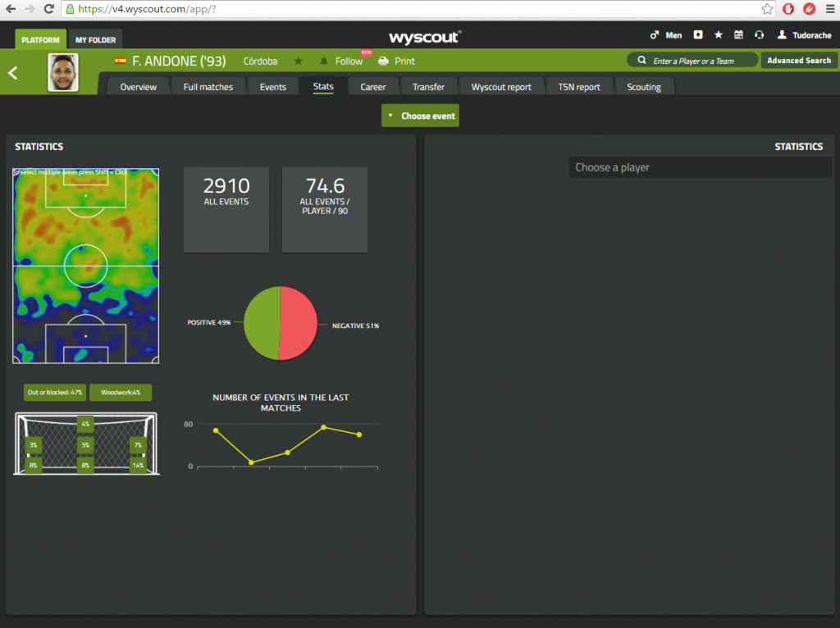Switch to the Career tab
The height and width of the screenshot is (628, 840).
[x=373, y=87]
